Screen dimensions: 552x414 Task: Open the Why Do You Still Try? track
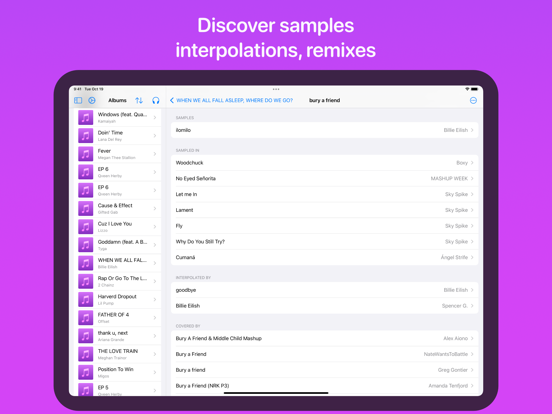(324, 242)
